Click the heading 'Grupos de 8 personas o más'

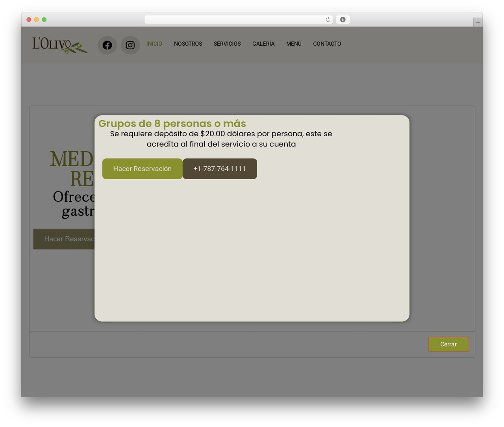[x=172, y=124]
